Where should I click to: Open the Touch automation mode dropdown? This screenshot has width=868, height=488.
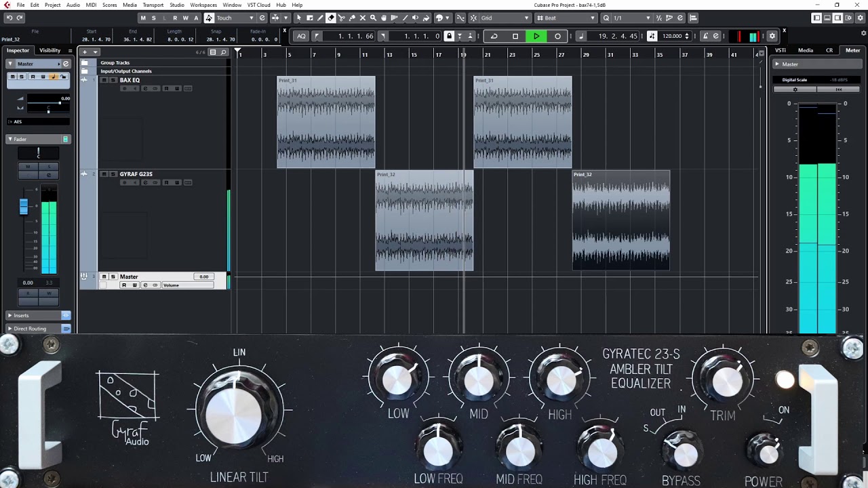(x=235, y=18)
